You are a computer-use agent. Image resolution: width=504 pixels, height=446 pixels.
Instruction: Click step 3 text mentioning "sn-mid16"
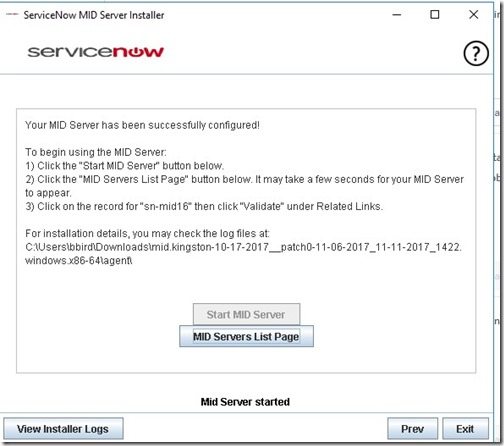click(x=204, y=207)
